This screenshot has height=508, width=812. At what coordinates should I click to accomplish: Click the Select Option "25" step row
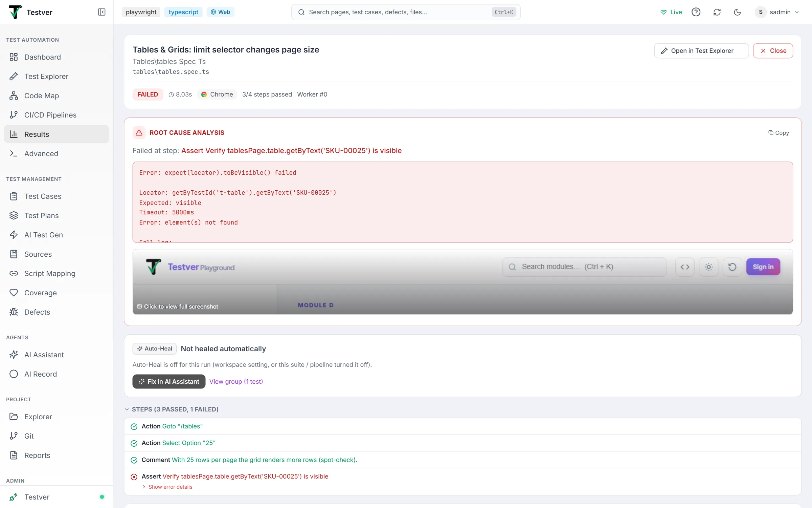click(x=463, y=443)
